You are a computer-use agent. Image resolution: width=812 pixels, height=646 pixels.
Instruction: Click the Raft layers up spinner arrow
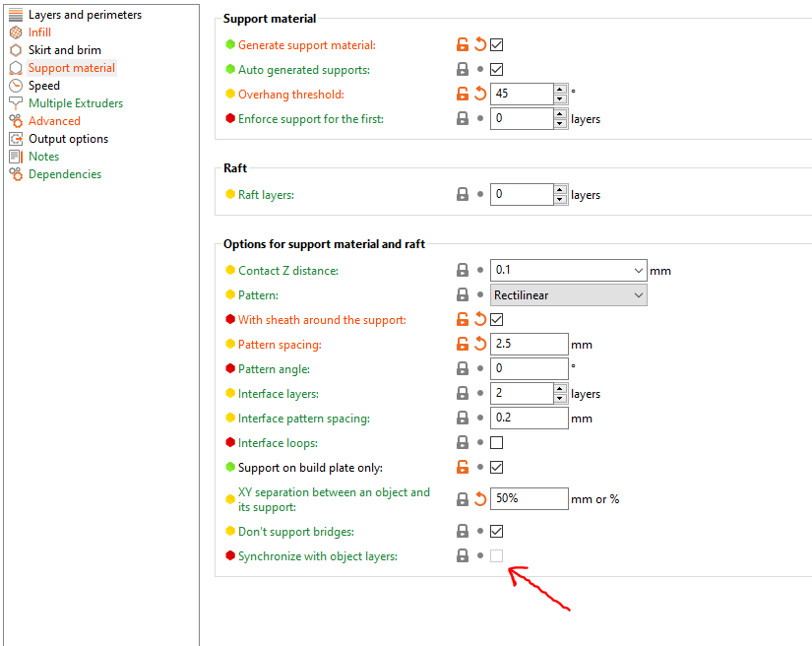pos(561,189)
